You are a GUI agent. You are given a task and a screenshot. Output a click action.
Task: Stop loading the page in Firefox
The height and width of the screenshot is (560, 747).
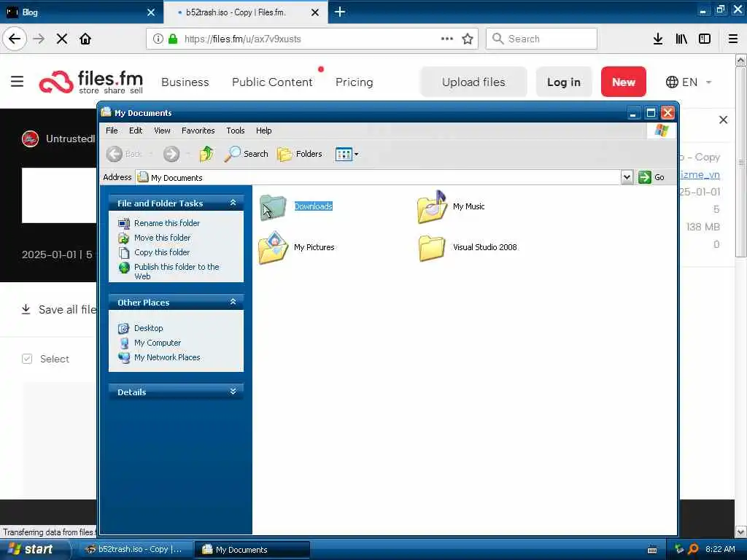[62, 39]
